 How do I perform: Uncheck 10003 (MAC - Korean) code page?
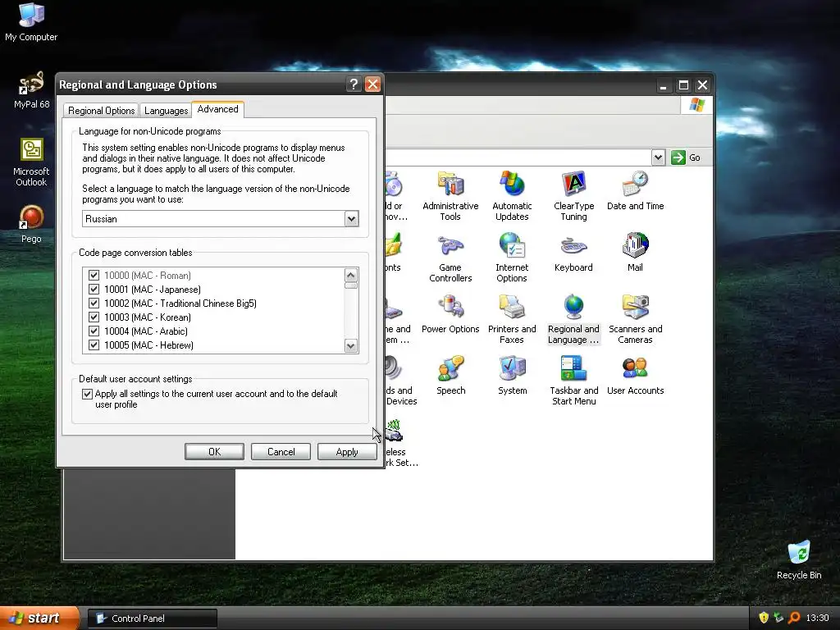[94, 317]
